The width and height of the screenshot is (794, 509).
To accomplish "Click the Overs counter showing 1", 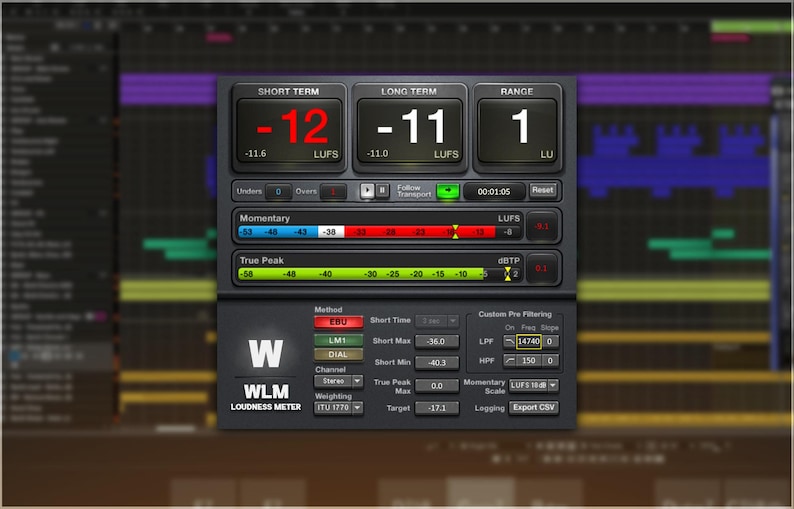I will [333, 192].
